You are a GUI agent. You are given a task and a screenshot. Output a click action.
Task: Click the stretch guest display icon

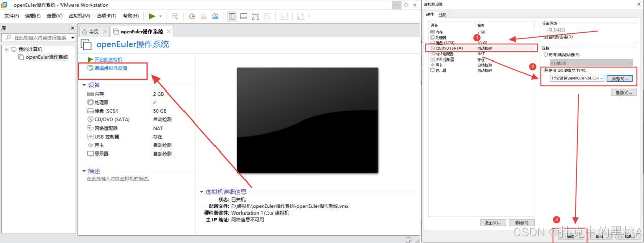(x=300, y=16)
